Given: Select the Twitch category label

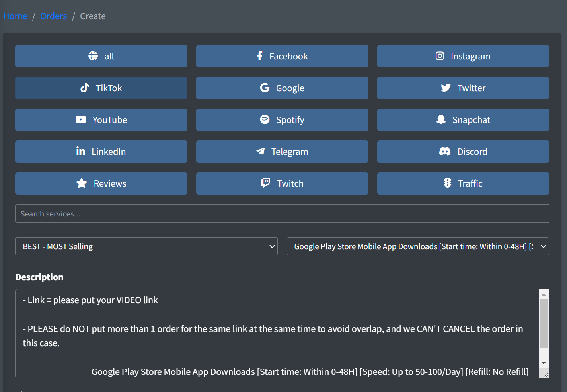Looking at the screenshot, I should click(290, 183).
